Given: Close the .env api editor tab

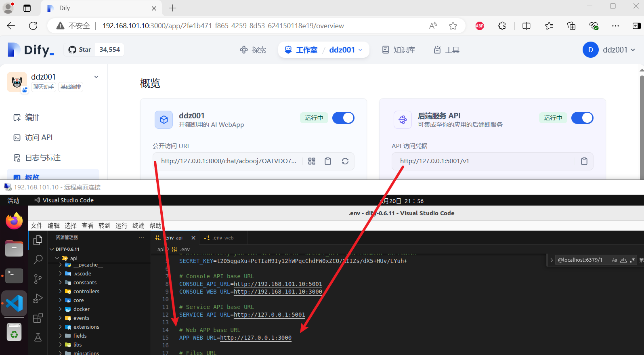Looking at the screenshot, I should pyautogui.click(x=193, y=238).
